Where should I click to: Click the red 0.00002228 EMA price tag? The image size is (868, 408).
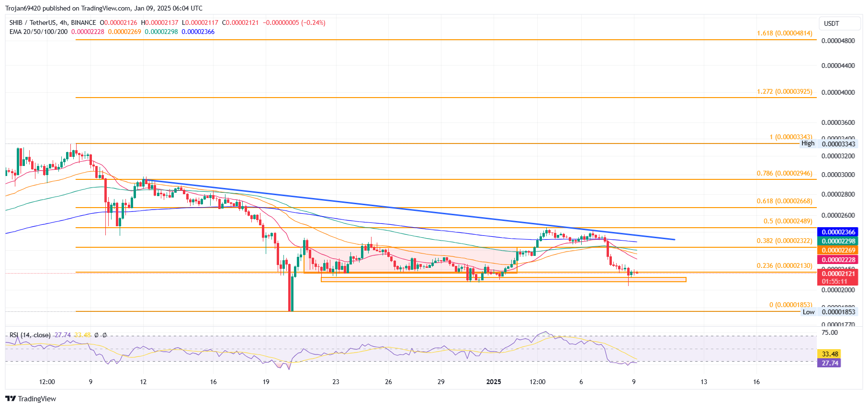838,260
